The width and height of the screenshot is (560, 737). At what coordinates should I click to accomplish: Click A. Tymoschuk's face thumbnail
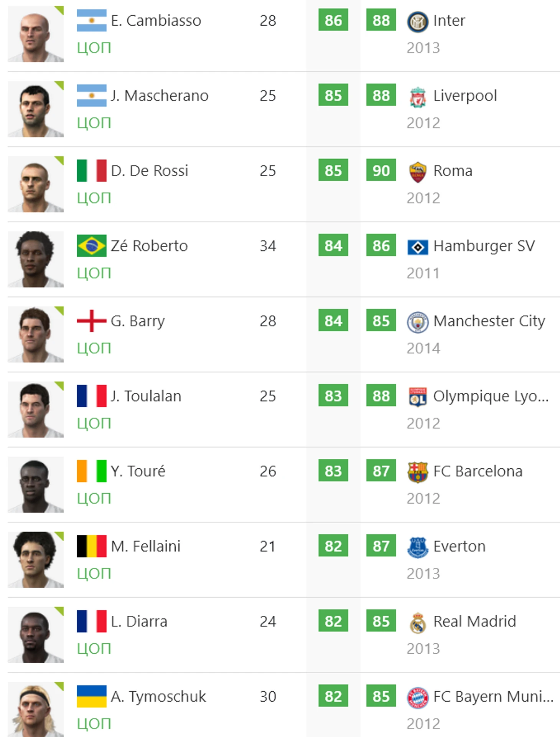[x=36, y=709]
